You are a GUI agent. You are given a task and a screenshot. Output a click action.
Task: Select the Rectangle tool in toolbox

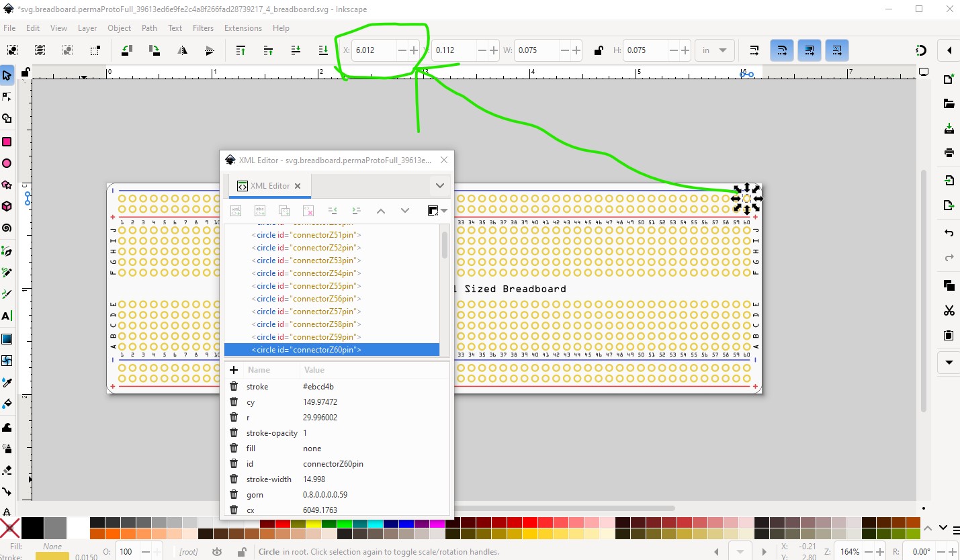pyautogui.click(x=7, y=142)
